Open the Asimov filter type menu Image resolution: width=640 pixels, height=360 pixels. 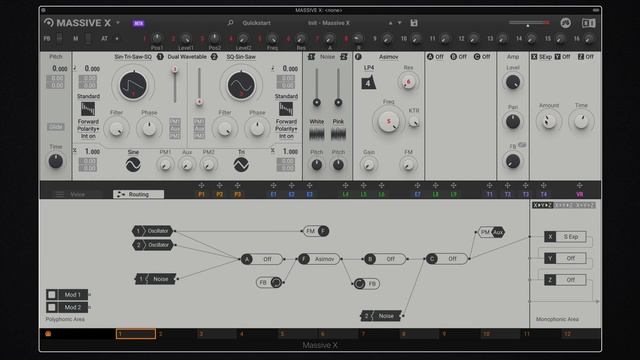388,57
